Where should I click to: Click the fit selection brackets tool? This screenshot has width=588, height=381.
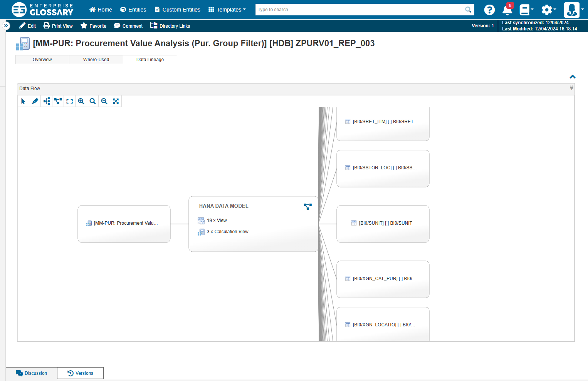pyautogui.click(x=70, y=101)
